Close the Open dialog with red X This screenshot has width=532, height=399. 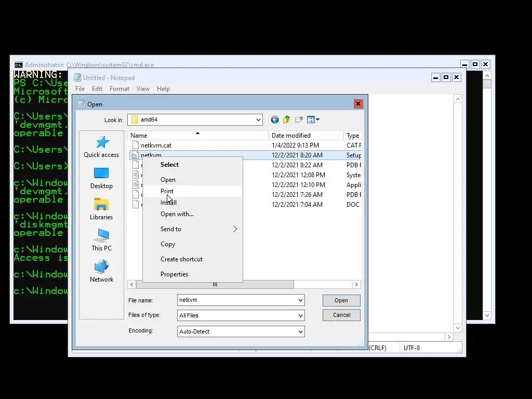click(x=358, y=103)
